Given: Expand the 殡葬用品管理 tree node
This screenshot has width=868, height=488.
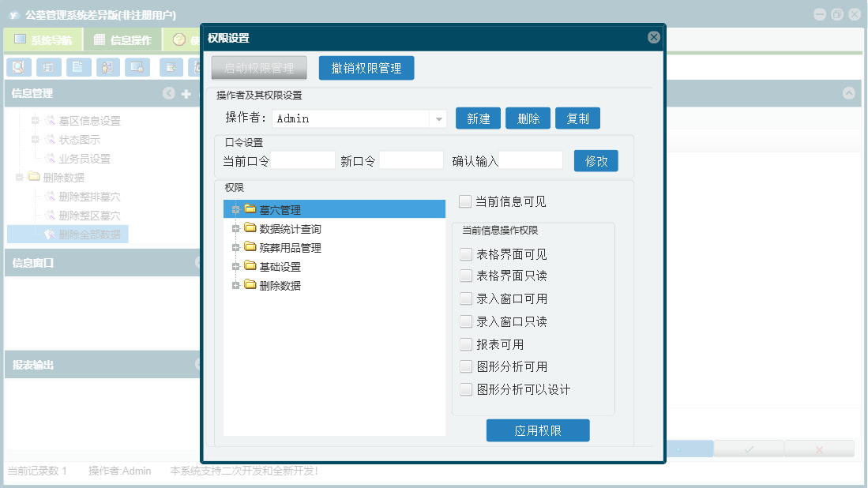Looking at the screenshot, I should (x=236, y=247).
